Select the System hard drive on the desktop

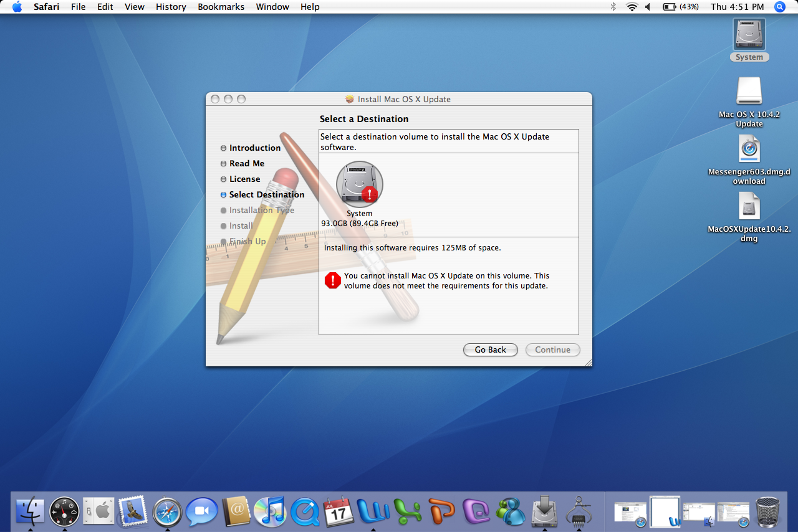click(x=749, y=34)
